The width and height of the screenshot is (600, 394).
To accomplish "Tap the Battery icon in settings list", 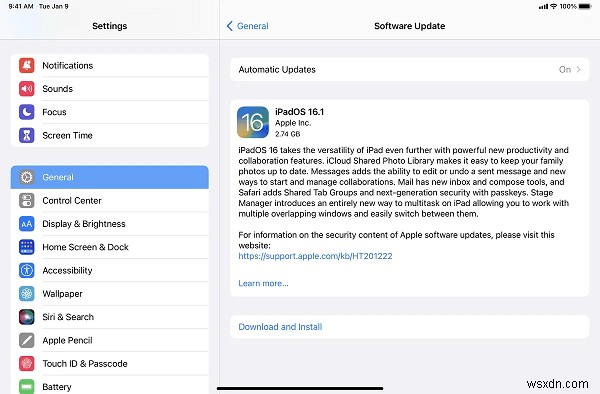I will (x=26, y=386).
